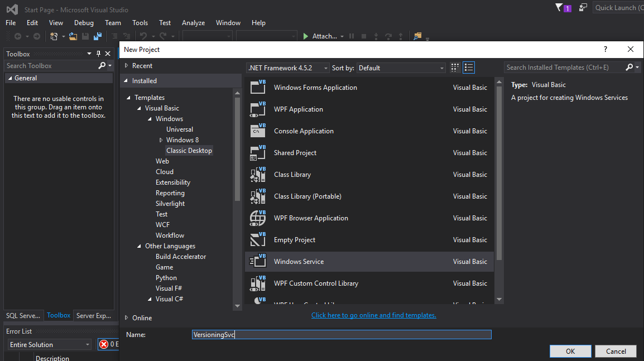
Task: Switch to the Server Explorer tab
Action: point(94,315)
